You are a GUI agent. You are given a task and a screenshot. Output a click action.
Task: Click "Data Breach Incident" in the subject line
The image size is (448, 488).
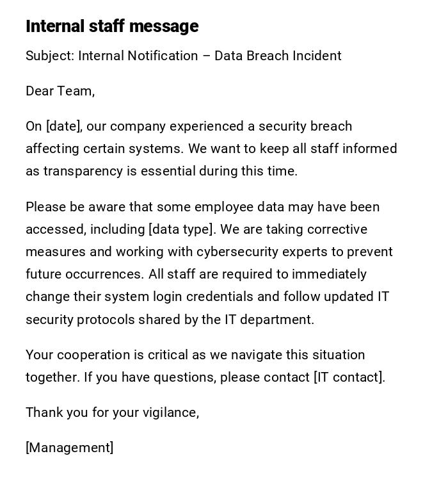click(x=278, y=56)
